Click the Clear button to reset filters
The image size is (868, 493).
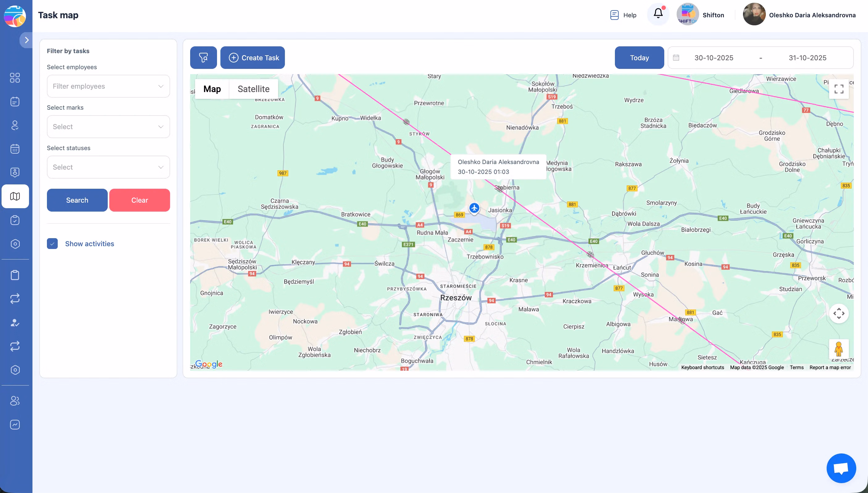tap(140, 200)
